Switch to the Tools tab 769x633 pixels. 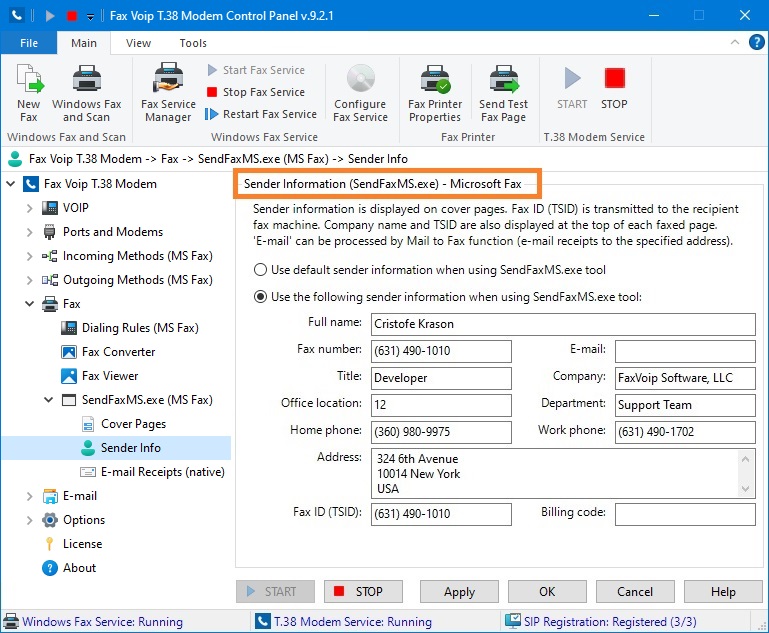(193, 43)
